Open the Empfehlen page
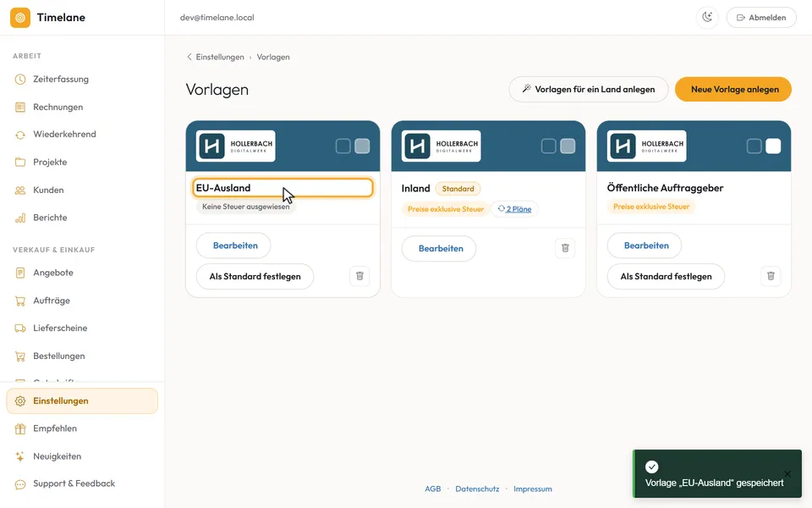Image resolution: width=812 pixels, height=508 pixels. tap(82, 428)
